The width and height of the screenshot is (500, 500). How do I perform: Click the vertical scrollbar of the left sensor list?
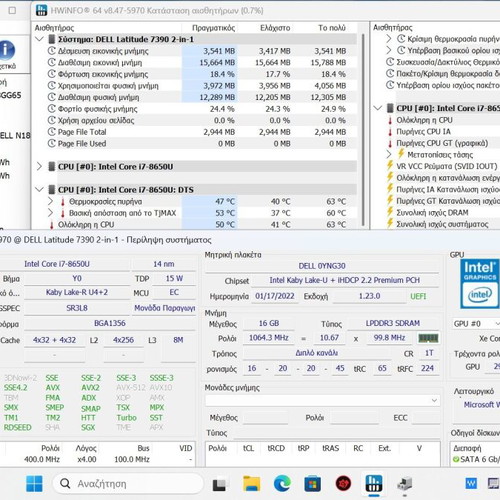[363, 130]
